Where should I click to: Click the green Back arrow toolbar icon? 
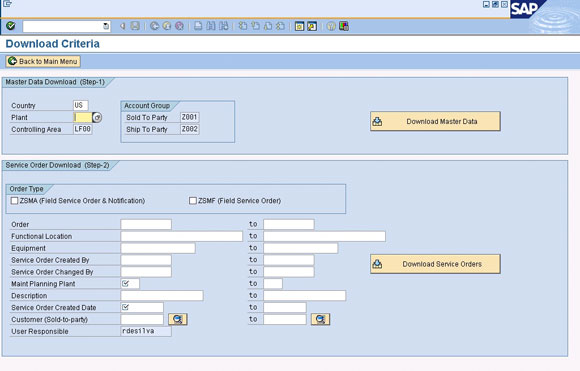click(x=154, y=26)
